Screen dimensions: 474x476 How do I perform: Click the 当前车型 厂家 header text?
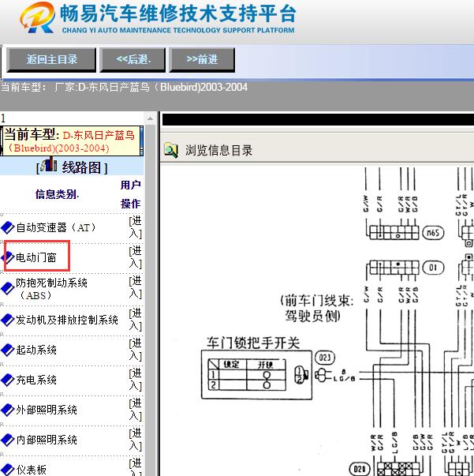pyautogui.click(x=125, y=88)
